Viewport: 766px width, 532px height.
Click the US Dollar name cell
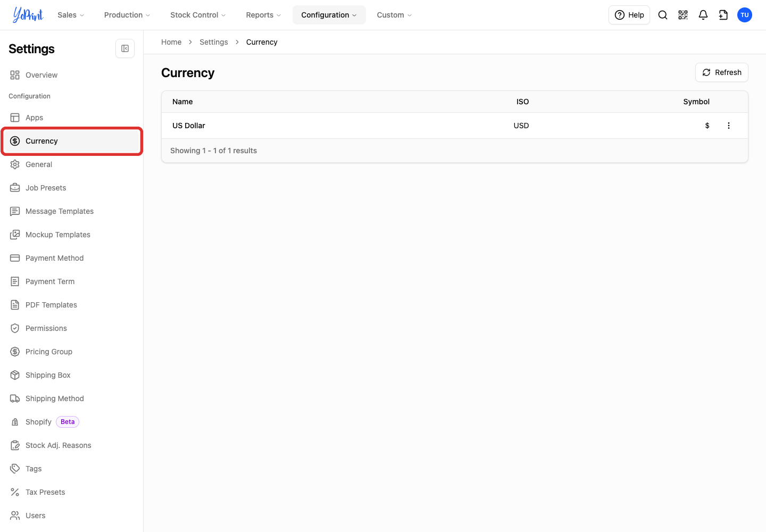click(189, 126)
